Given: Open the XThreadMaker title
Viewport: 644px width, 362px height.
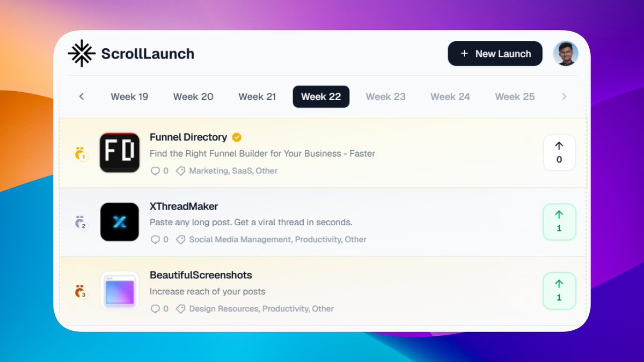Looking at the screenshot, I should (x=184, y=206).
